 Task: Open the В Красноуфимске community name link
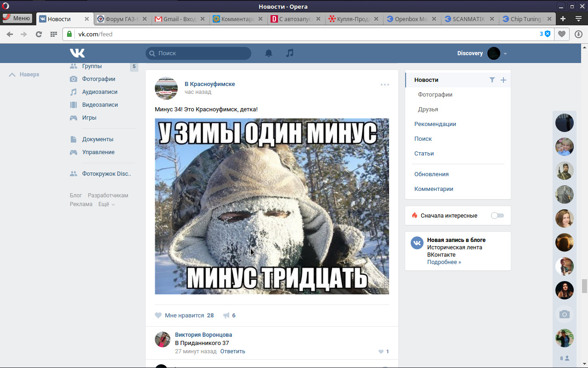click(209, 84)
